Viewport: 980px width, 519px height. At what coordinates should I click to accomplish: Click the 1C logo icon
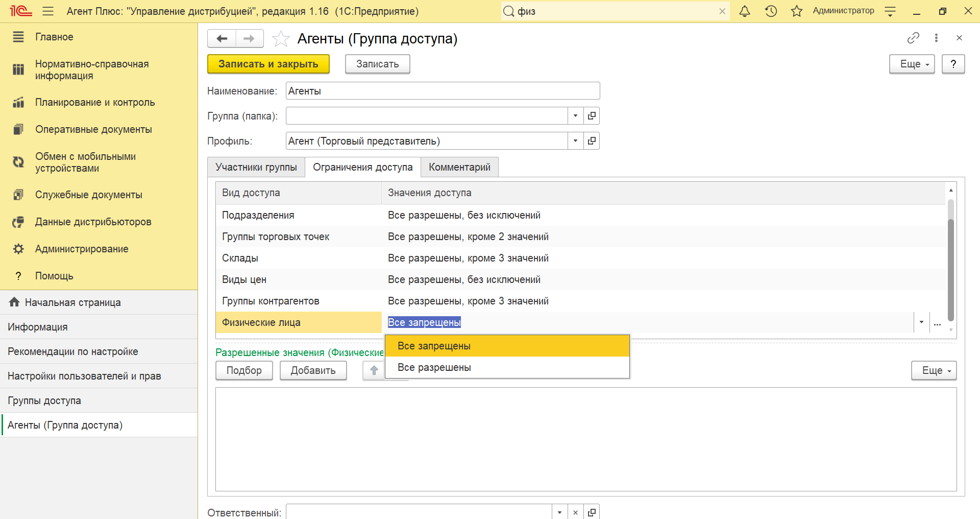[21, 11]
